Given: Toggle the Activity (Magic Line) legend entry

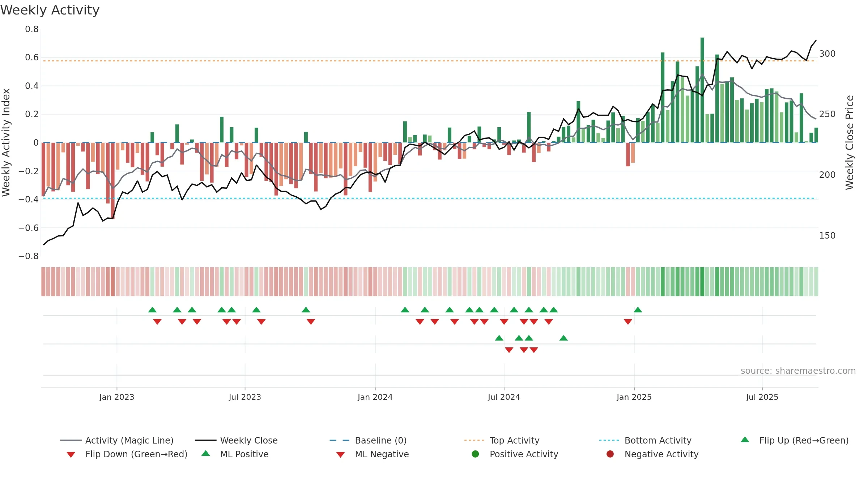Looking at the screenshot, I should [117, 440].
